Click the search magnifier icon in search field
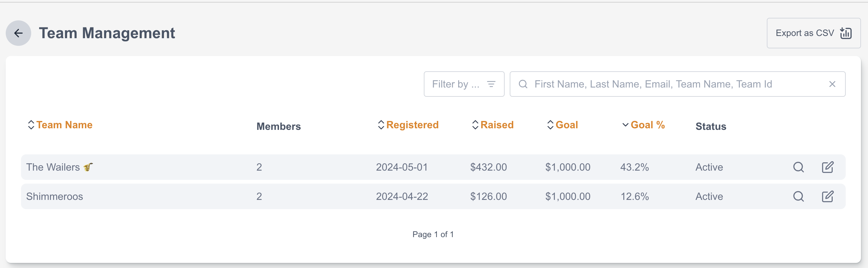The image size is (868, 268). click(x=523, y=84)
